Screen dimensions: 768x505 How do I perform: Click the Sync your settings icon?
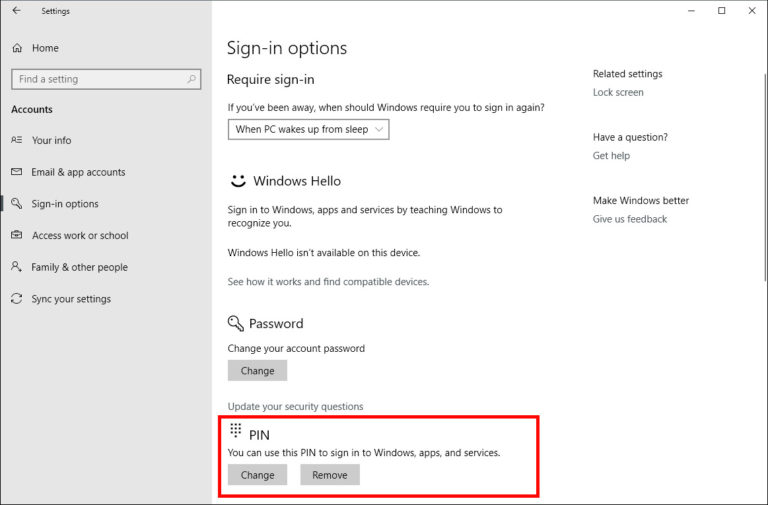[17, 299]
